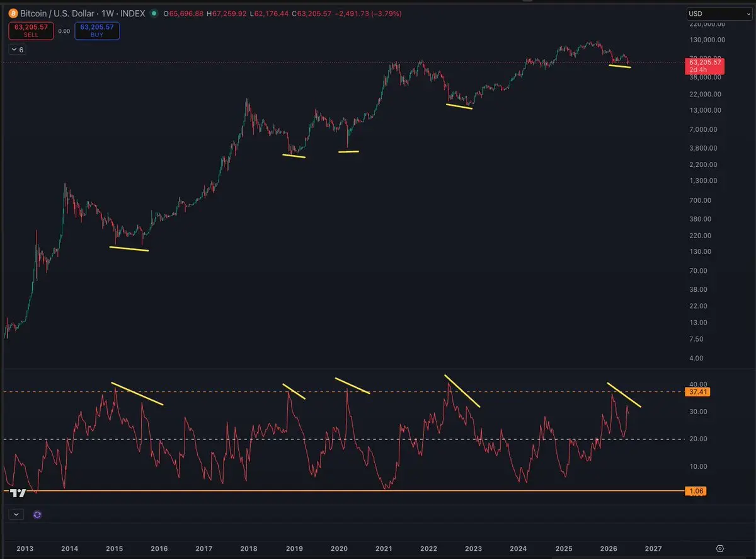Click the 10.00 indicator scale label
Image resolution: width=756 pixels, height=559 pixels.
[x=699, y=467]
